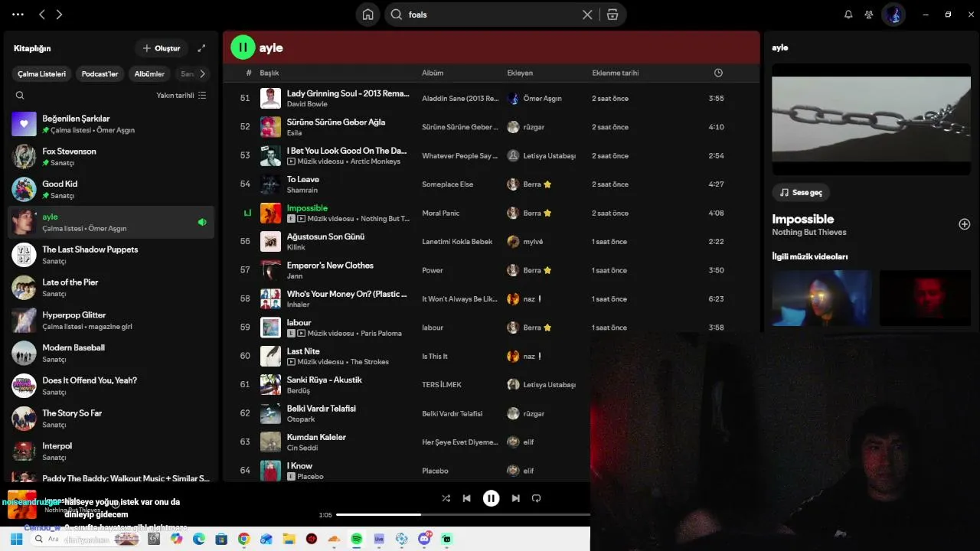
Task: Open Discord from the taskbar
Action: (x=425, y=539)
